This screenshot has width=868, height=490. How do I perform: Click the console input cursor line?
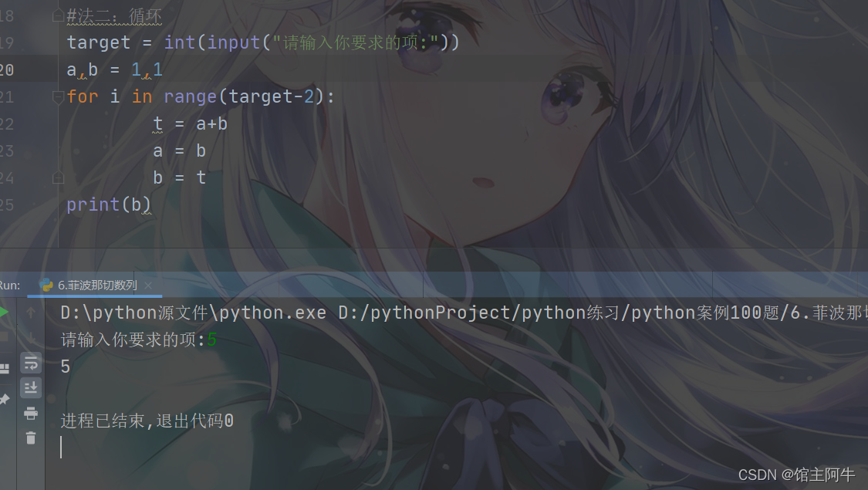click(x=61, y=448)
